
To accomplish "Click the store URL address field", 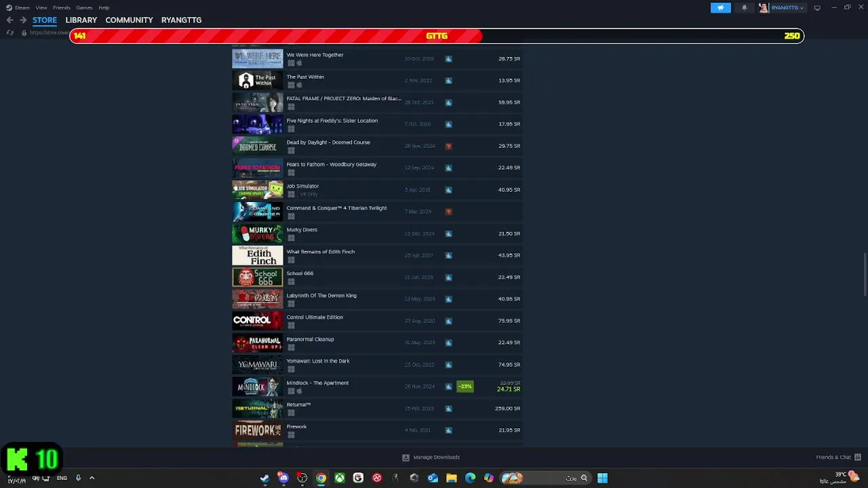I will click(49, 33).
